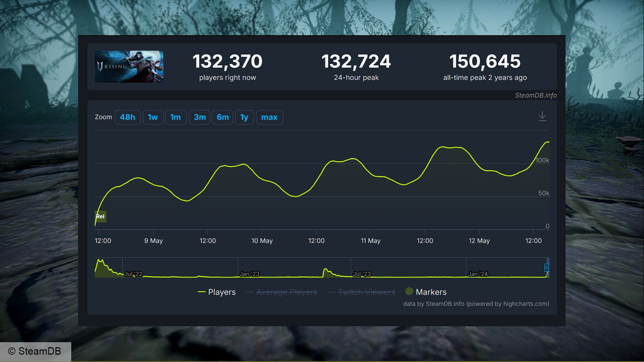The image size is (644, 362).
Task: Click the 9 May axis label
Action: 154,241
